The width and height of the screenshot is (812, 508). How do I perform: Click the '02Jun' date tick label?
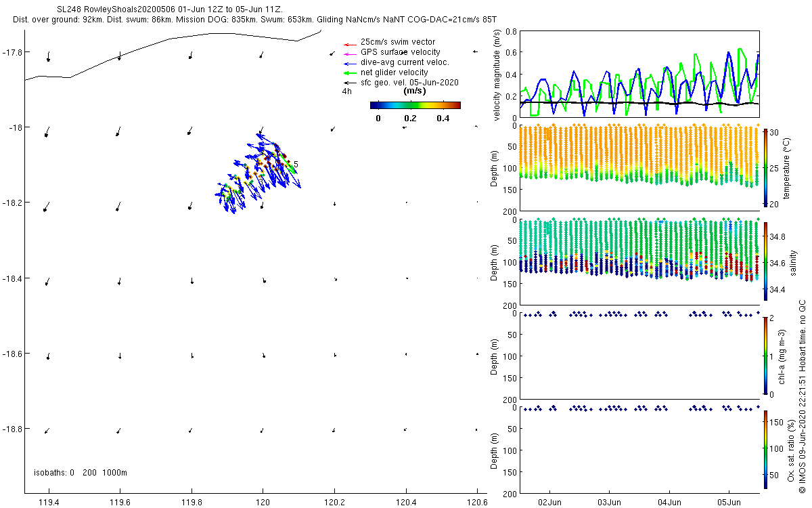(x=549, y=502)
